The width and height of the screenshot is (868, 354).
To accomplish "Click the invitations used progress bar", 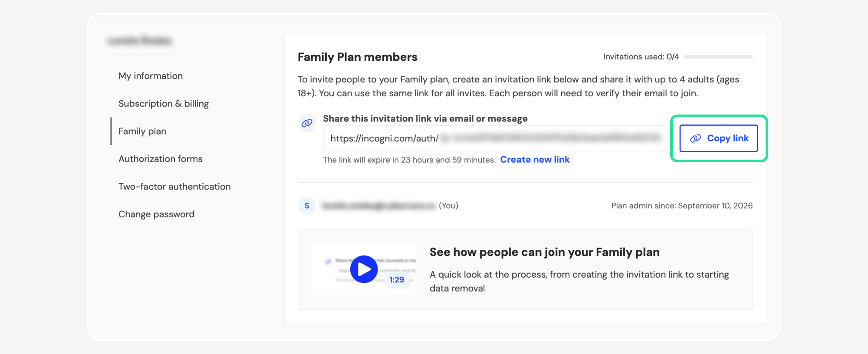I will (718, 57).
